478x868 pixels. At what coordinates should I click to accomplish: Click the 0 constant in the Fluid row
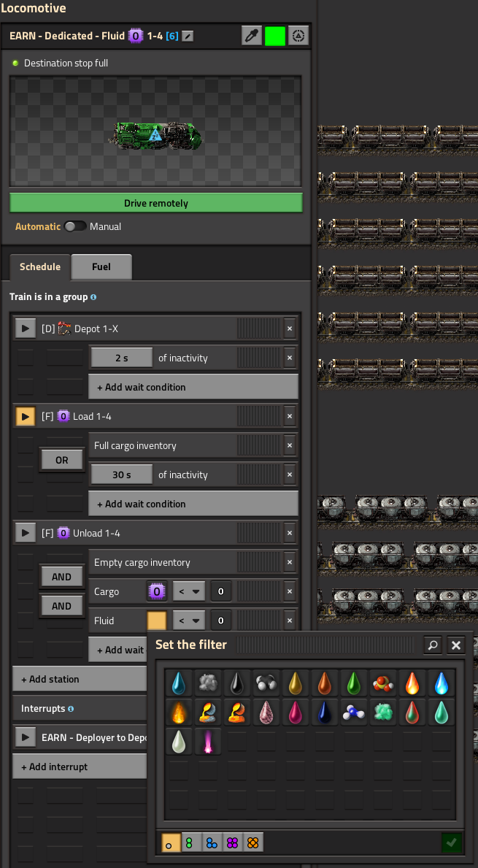(220, 621)
